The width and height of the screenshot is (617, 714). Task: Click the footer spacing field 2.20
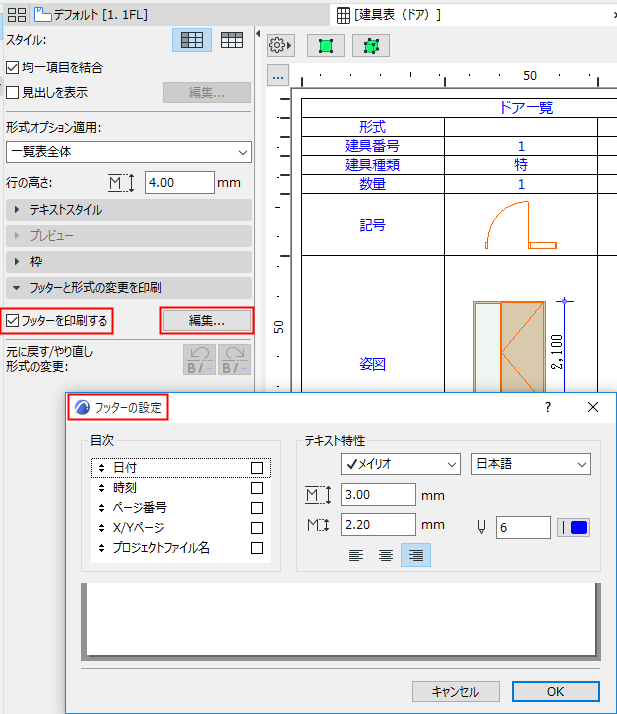coord(378,525)
